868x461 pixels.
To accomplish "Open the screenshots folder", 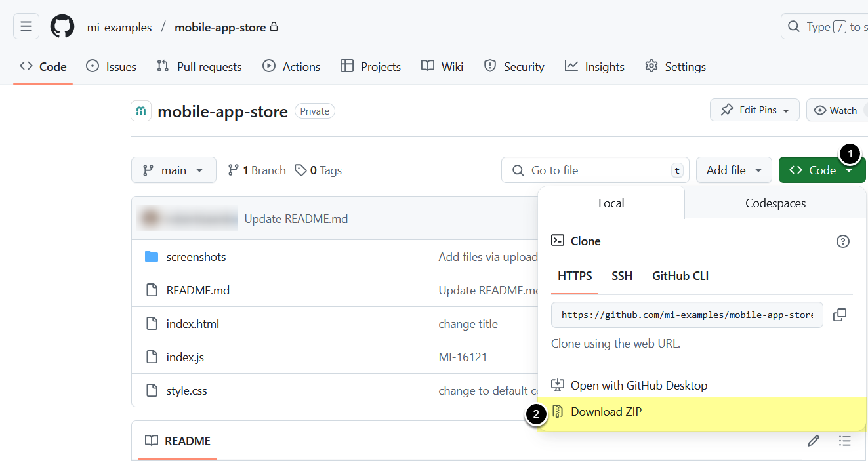I will point(196,257).
